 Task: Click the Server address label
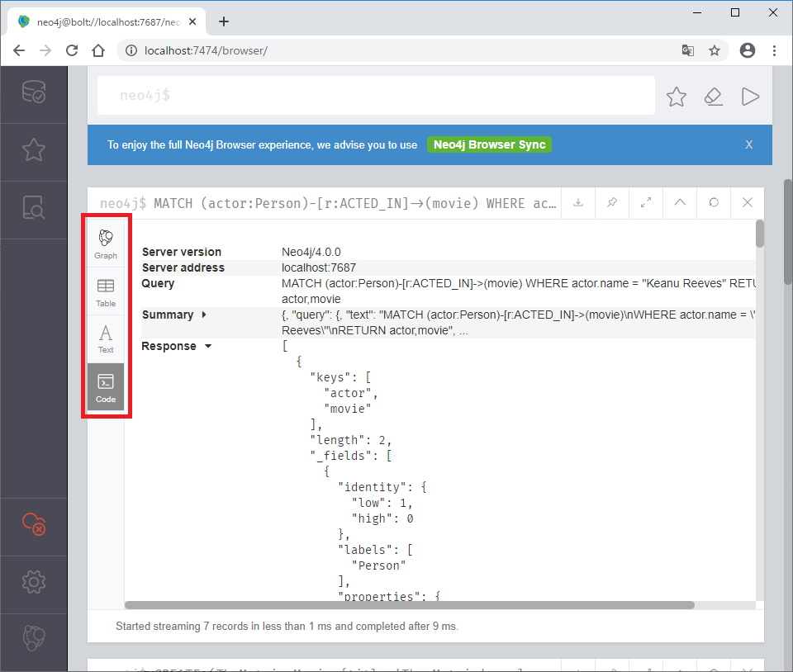pyautogui.click(x=183, y=267)
